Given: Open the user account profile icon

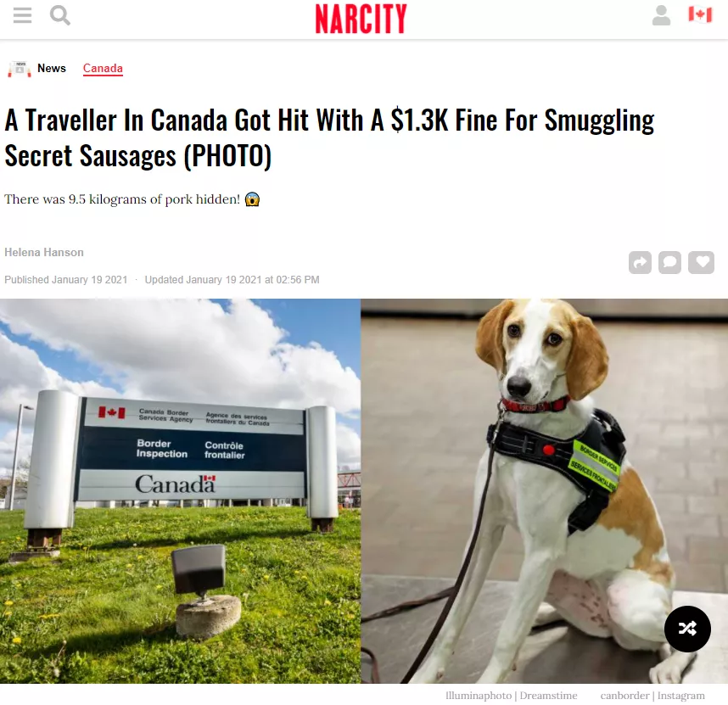Looking at the screenshot, I should point(661,15).
